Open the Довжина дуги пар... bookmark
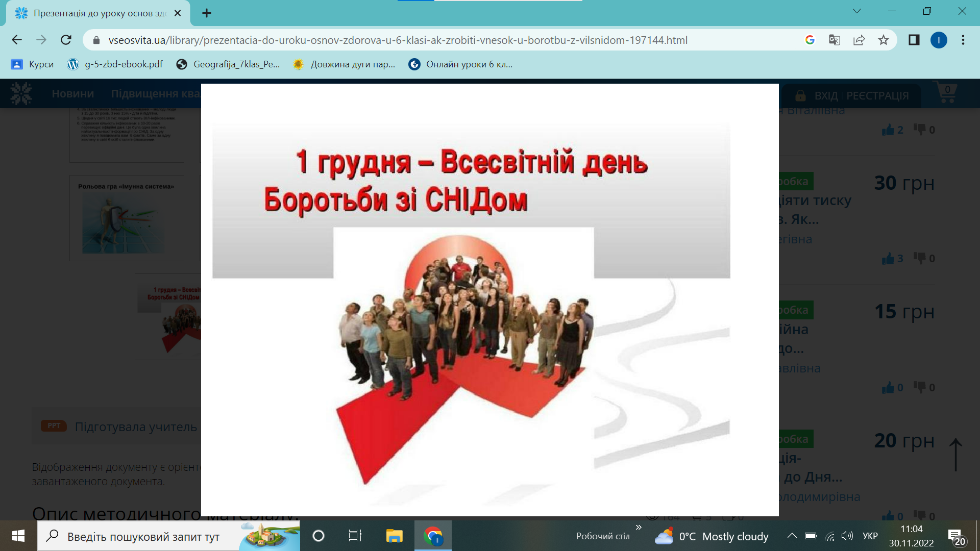The image size is (980, 551). 344,64
